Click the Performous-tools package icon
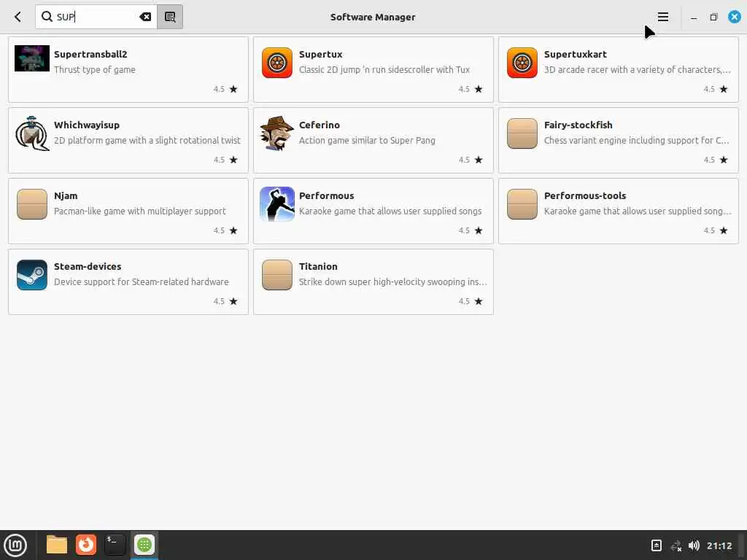The width and height of the screenshot is (747, 560). (x=522, y=204)
